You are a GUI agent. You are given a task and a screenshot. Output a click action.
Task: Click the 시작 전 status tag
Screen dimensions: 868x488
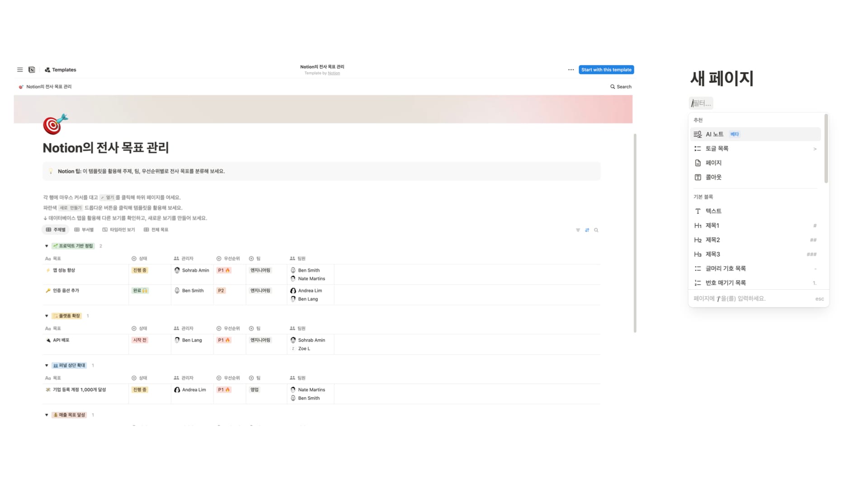pos(140,340)
